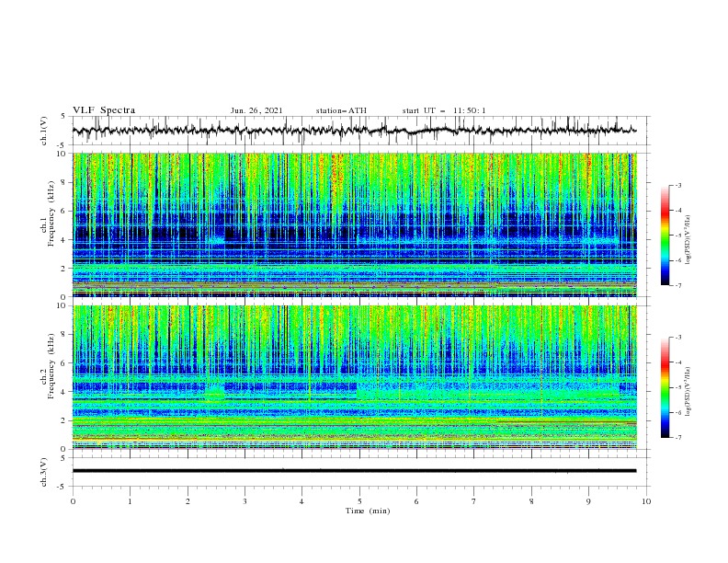Click the time axis tick label "1"
728x563 pixels.
(130, 501)
